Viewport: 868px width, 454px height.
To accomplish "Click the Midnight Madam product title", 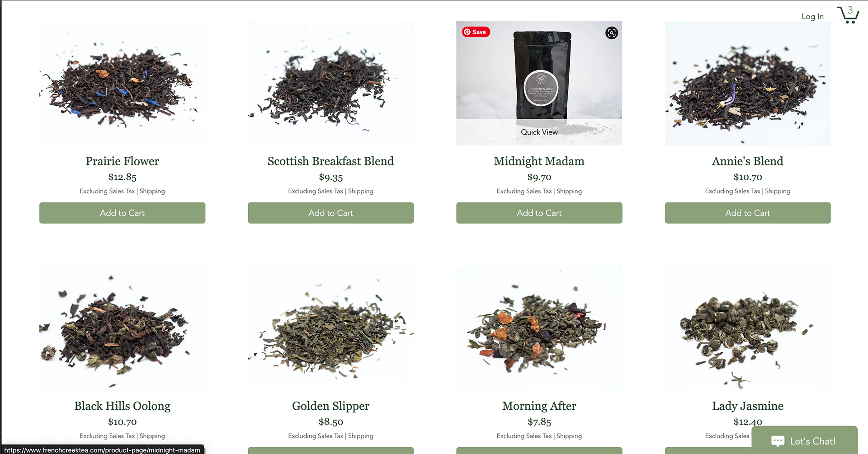I will (539, 161).
